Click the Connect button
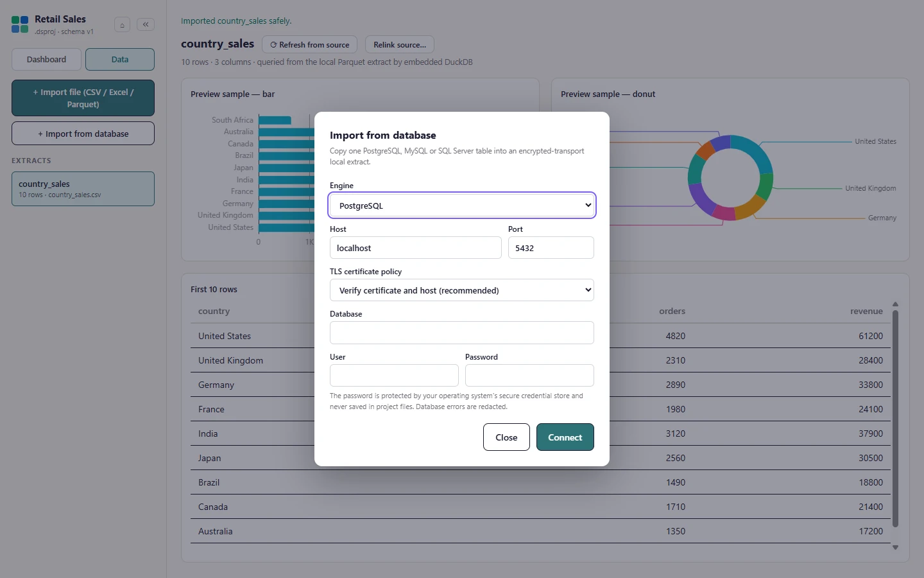The image size is (924, 578). click(x=565, y=437)
